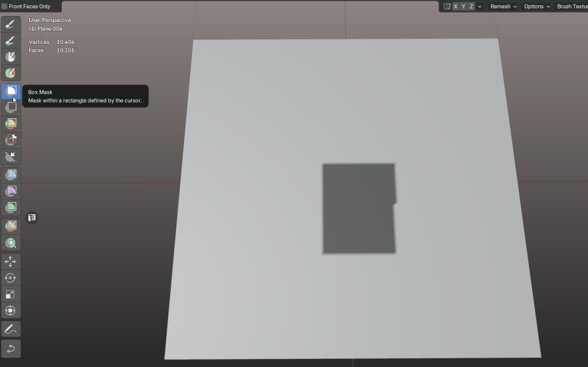Select the Mask by Color tool

click(11, 243)
